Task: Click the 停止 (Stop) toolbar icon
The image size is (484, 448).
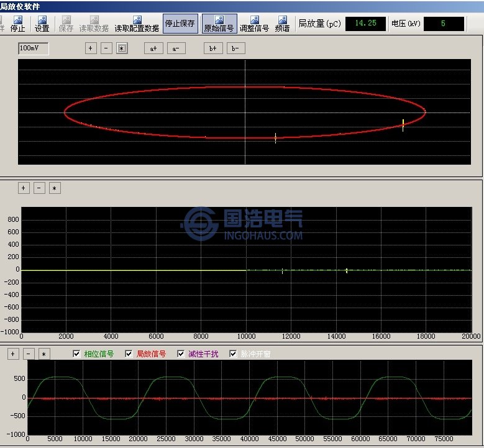Action: pos(18,24)
